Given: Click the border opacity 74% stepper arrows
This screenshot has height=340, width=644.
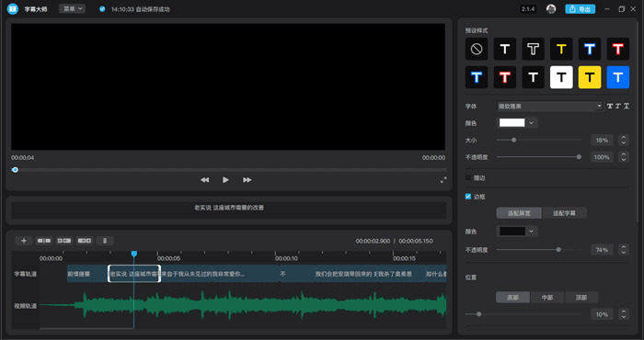Looking at the screenshot, I should tap(624, 249).
